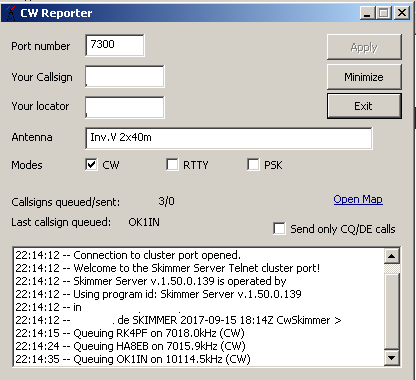The image size is (416, 380).
Task: Click the Exit button
Action: coord(364,106)
